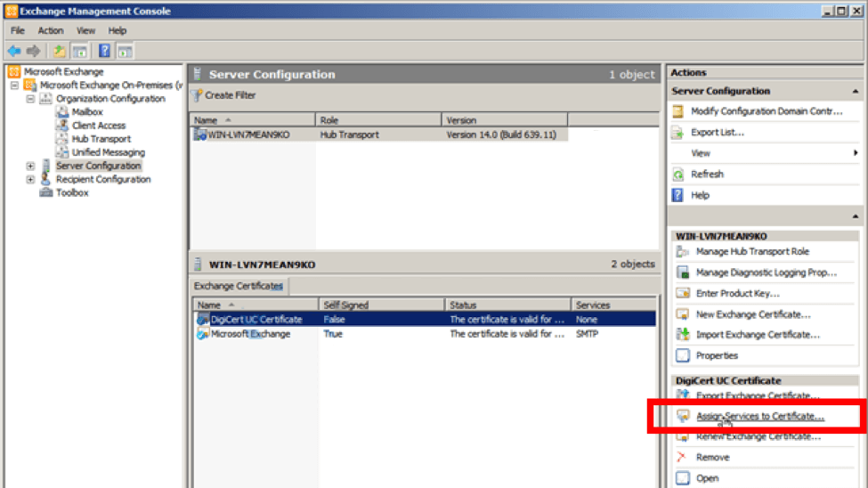Click the Modify Configuration Domain Controller icon

(x=678, y=111)
